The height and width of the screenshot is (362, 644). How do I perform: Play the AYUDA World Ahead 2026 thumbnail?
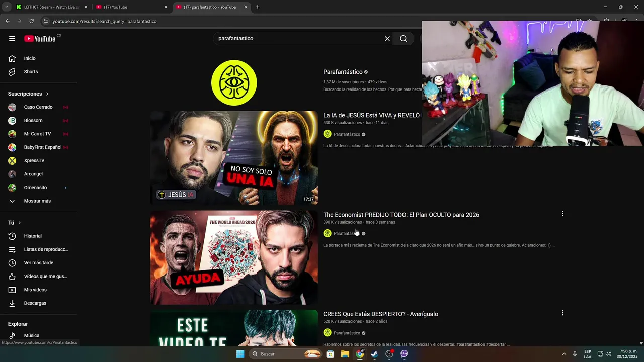(x=234, y=257)
